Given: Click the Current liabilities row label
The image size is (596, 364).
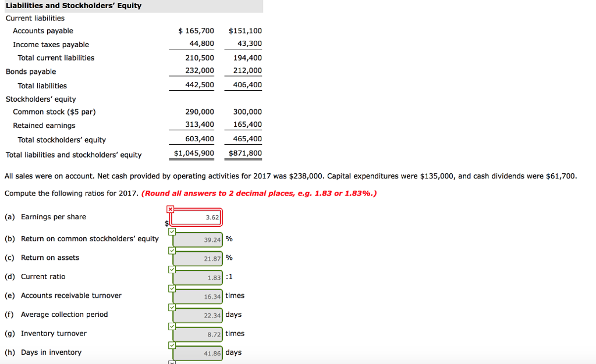Looking at the screenshot, I should [x=35, y=18].
